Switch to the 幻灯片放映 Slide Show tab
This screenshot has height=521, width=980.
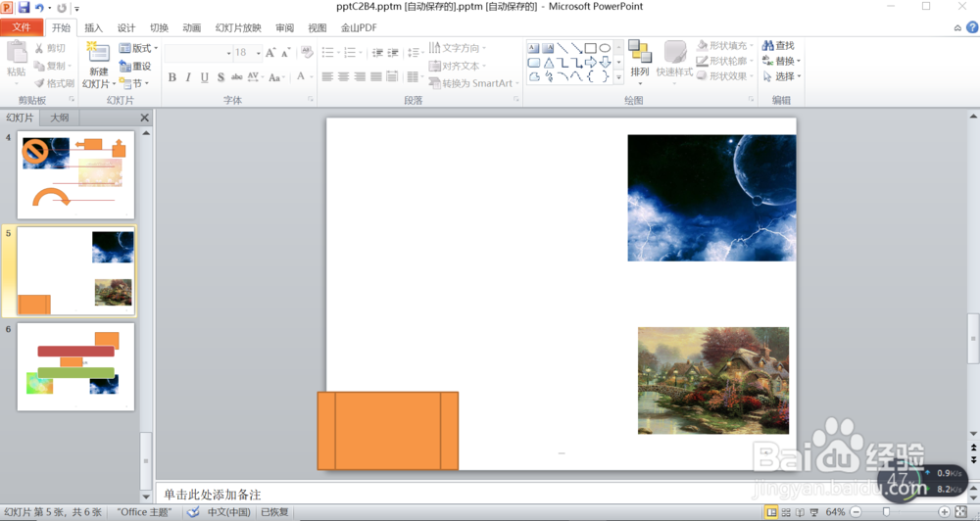click(x=238, y=27)
